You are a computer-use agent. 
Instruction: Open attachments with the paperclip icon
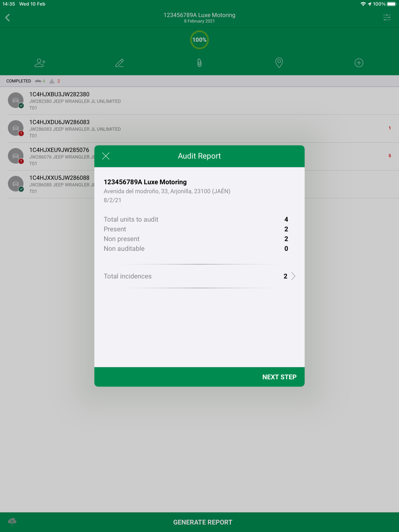coord(199,63)
